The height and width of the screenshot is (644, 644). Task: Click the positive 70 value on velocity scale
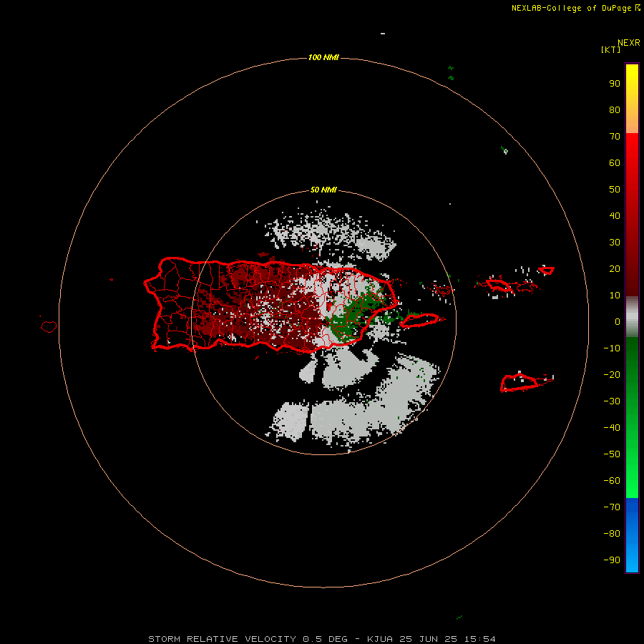pyautogui.click(x=615, y=137)
